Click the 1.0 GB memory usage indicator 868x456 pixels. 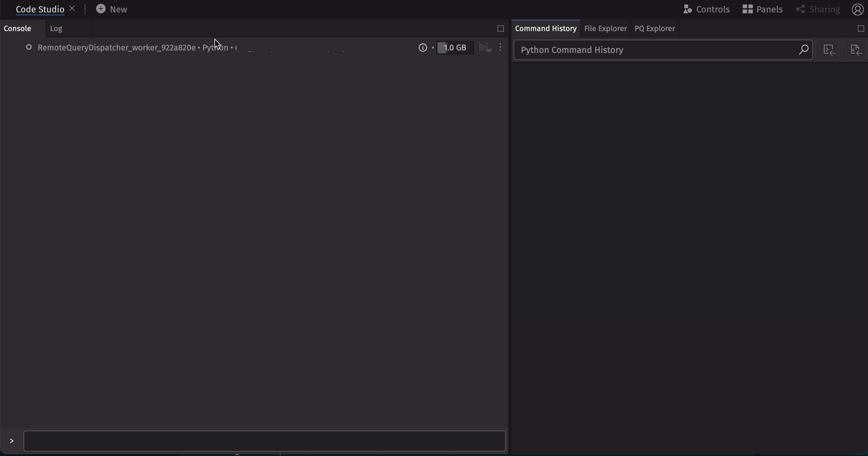(455, 48)
